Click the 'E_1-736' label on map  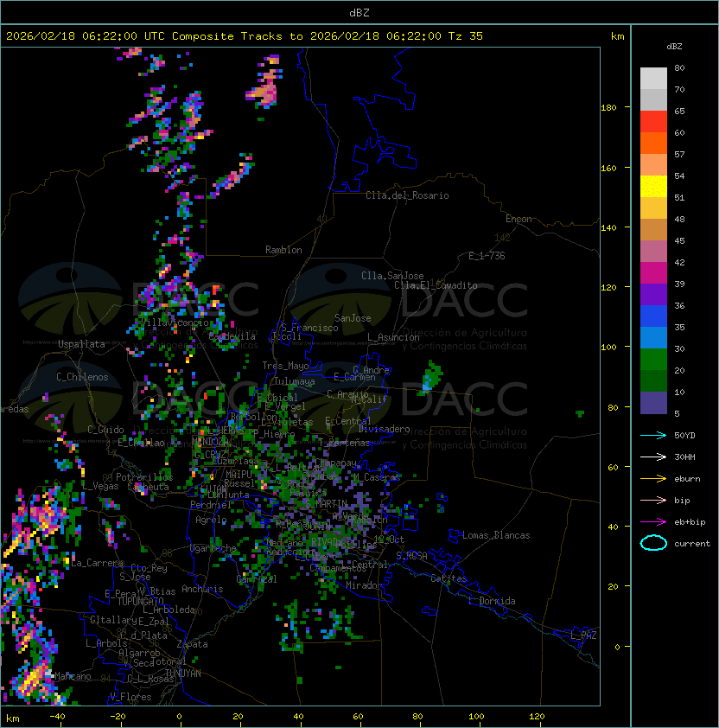(x=487, y=256)
